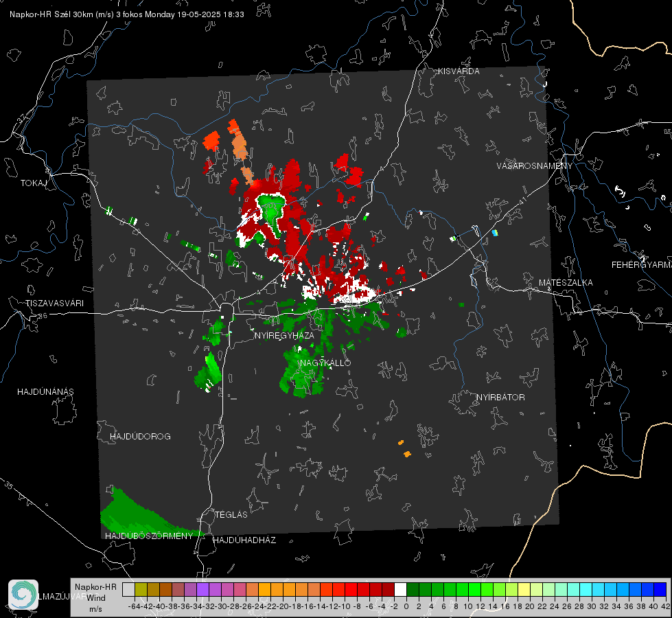Screen dimensions: 672x618
Task: Select the NYÍREGYHÁZA city label
Action: pyautogui.click(x=284, y=335)
